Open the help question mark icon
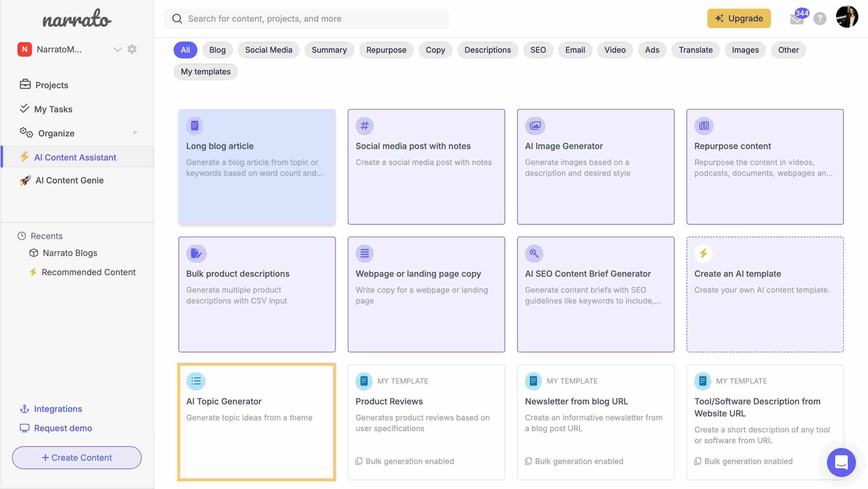 click(819, 19)
